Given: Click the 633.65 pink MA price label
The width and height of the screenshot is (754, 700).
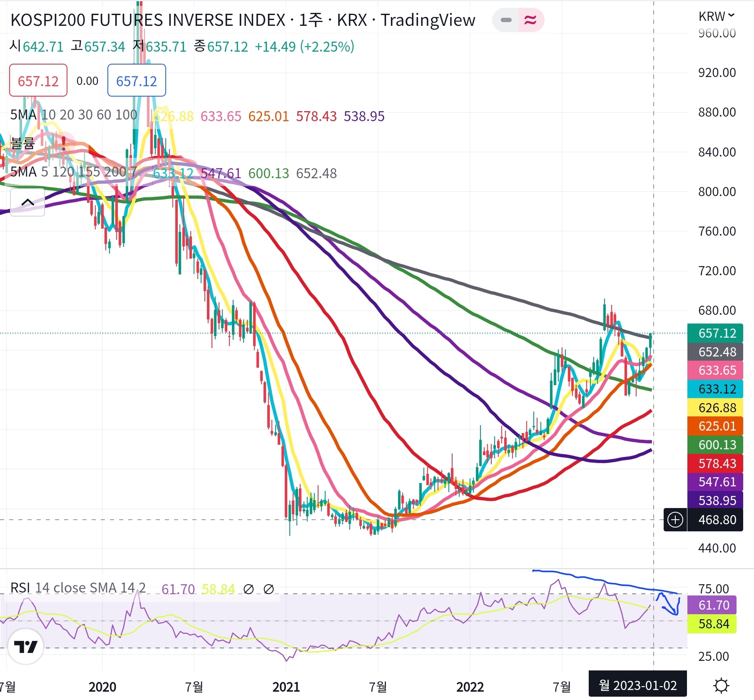Looking at the screenshot, I should point(715,370).
